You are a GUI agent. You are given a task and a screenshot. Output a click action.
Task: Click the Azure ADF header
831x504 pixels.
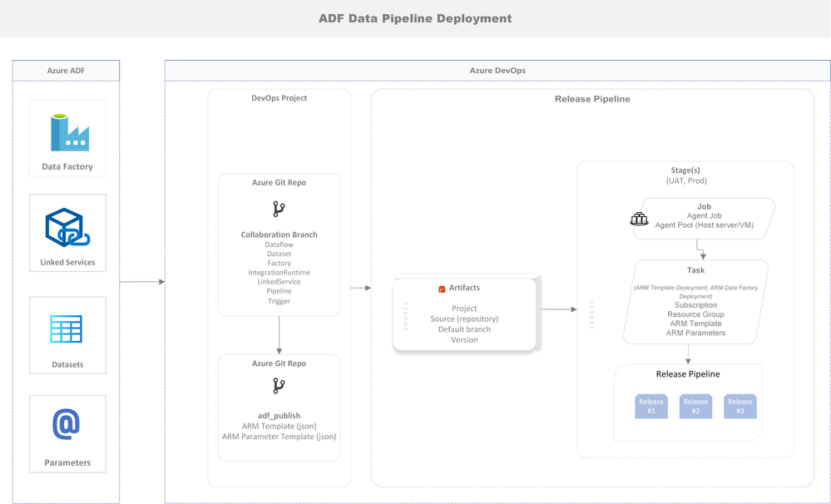tap(66, 71)
